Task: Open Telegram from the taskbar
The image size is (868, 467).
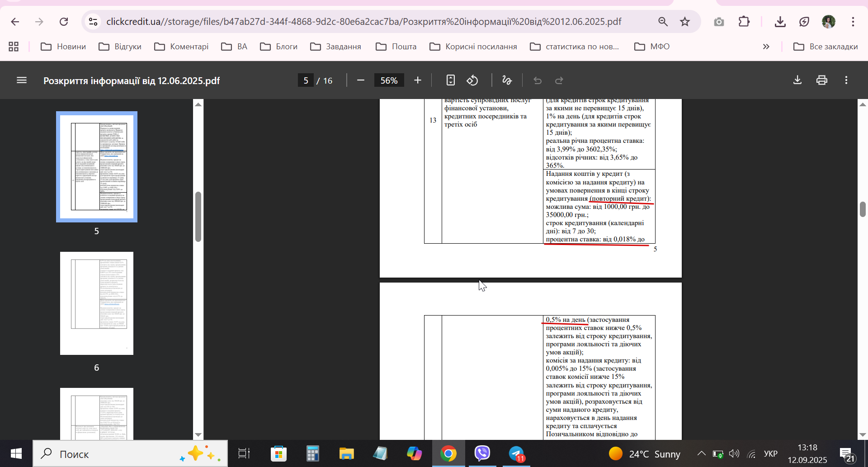Action: [516, 453]
